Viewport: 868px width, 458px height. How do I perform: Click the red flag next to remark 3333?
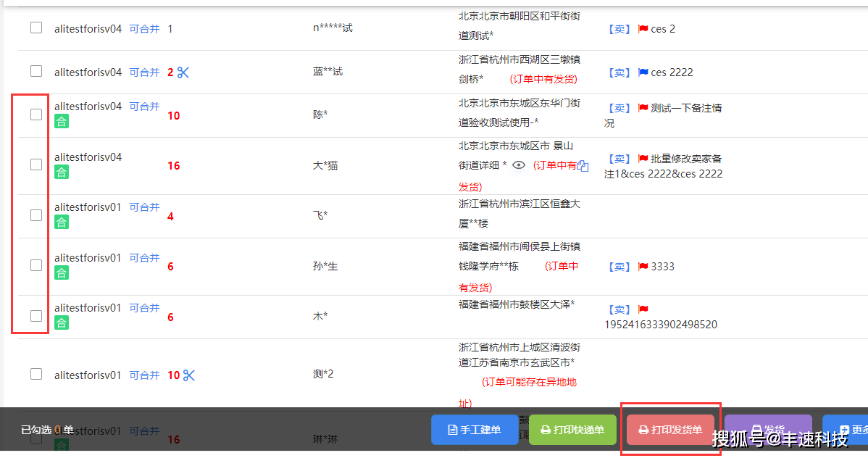click(x=643, y=266)
